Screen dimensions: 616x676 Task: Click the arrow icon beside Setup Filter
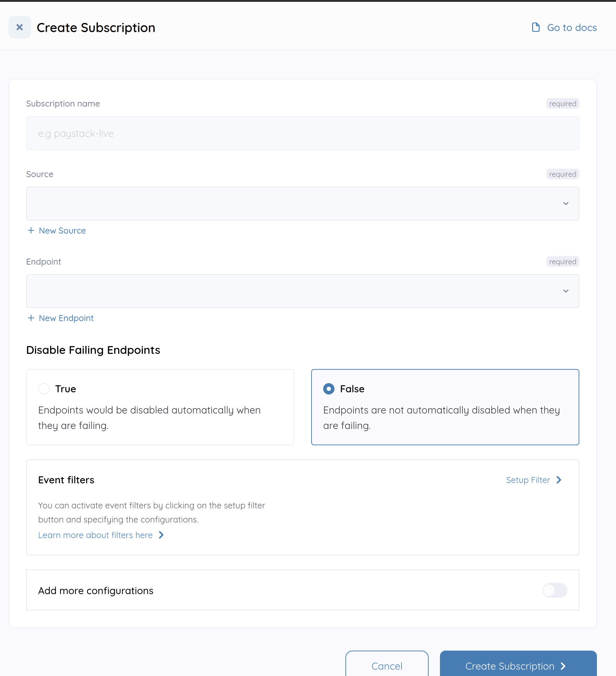pos(559,480)
